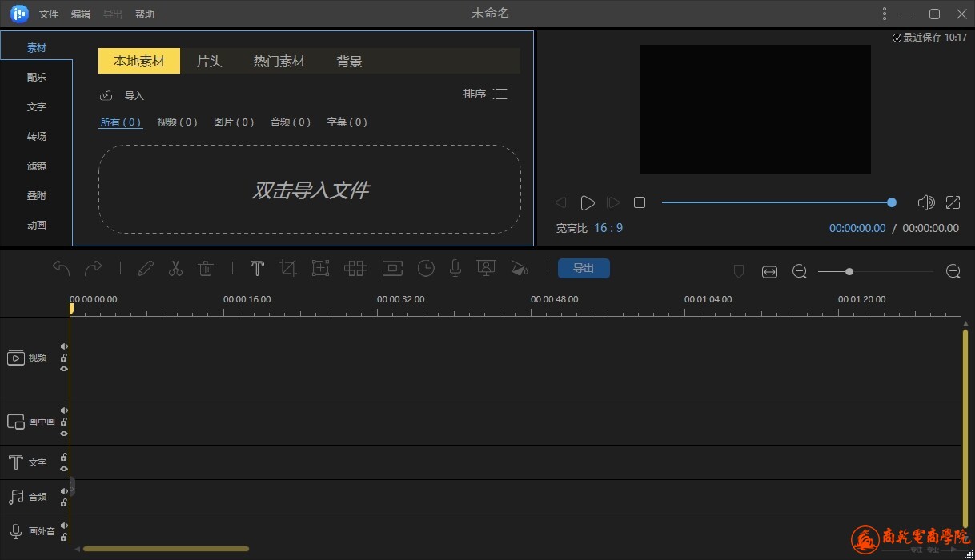Click the undo arrow
Viewport: 975px width, 560px height.
coord(62,268)
